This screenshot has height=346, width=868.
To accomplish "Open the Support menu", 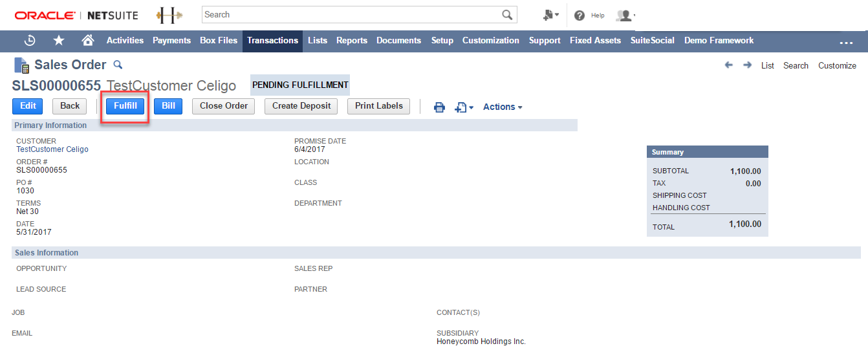I will (545, 40).
